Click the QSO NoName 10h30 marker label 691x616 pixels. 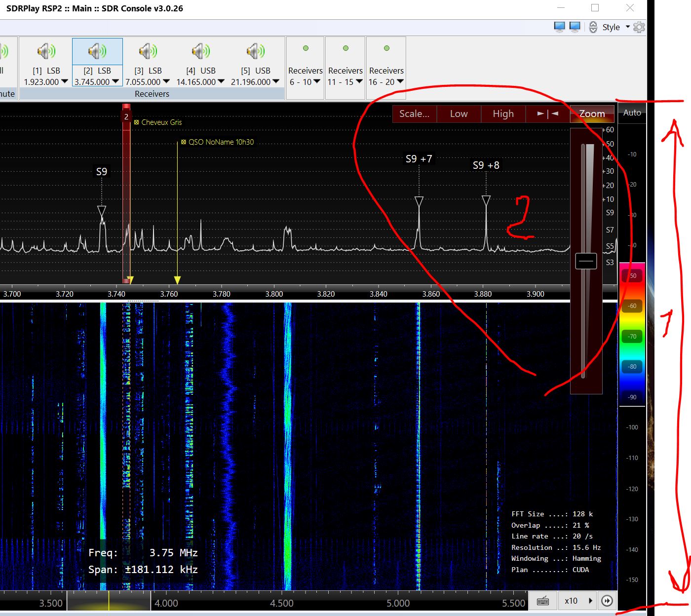click(221, 142)
